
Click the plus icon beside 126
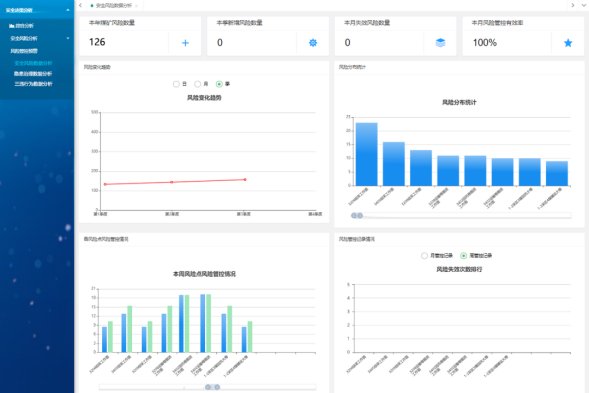(x=185, y=43)
